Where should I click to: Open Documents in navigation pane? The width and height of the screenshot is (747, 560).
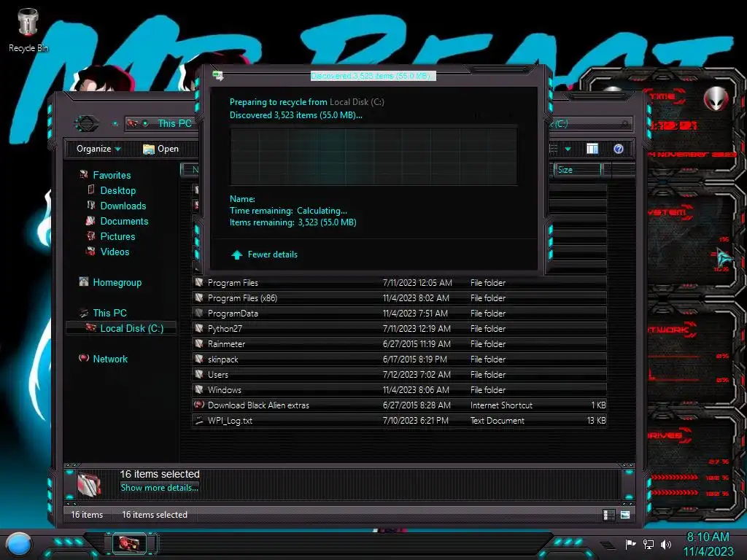124,221
